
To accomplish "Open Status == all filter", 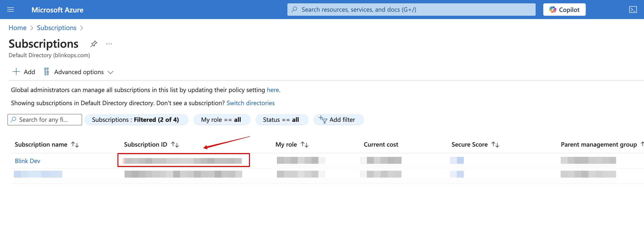I will coord(281,120).
